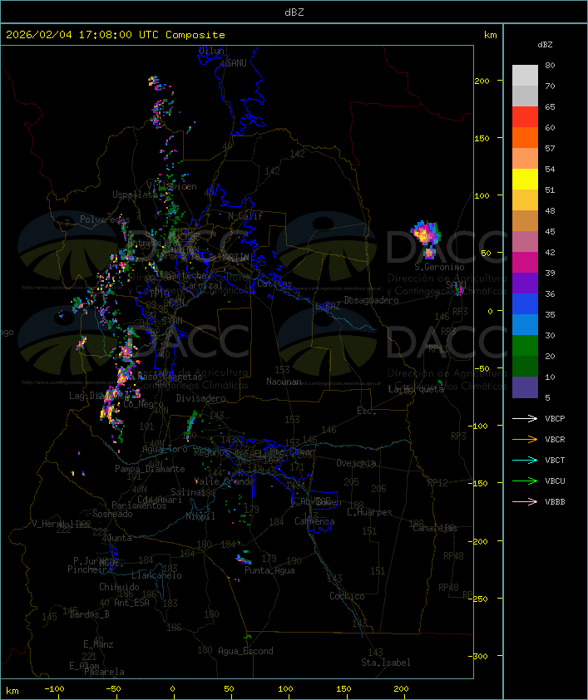The image size is (588, 700).
Task: Click the 200 tick on vertical km axis
Action: click(482, 81)
